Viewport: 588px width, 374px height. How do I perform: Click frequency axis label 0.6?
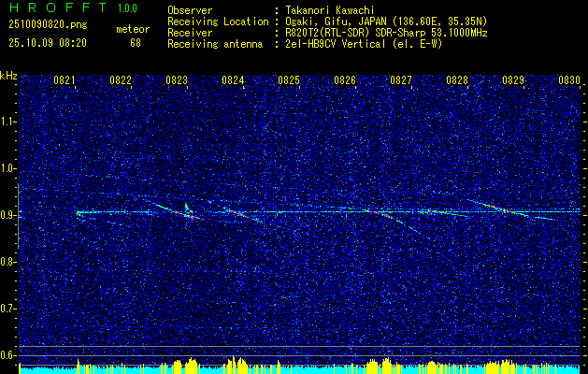[7, 355]
